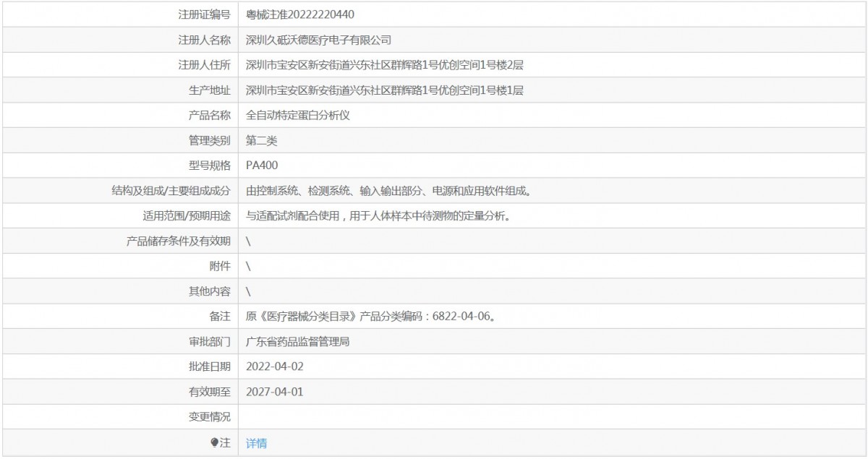Select the 注册人住所 row label
The width and height of the screenshot is (868, 459).
[x=205, y=65]
